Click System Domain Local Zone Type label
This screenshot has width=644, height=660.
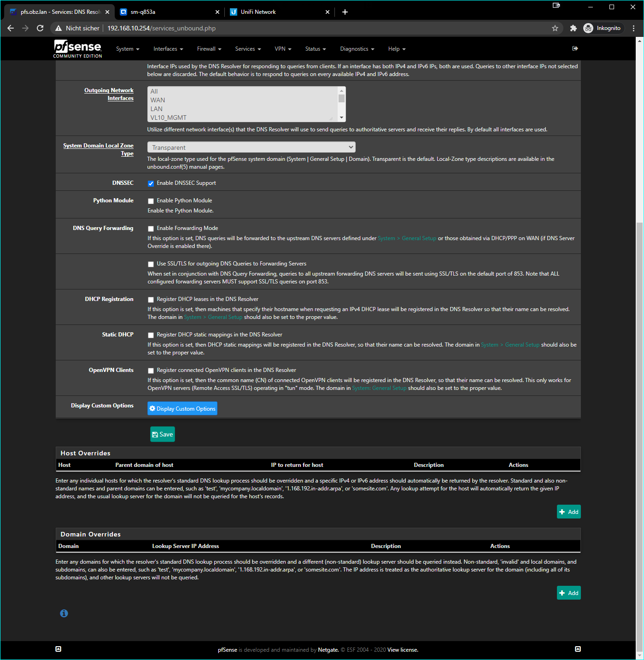click(x=98, y=149)
